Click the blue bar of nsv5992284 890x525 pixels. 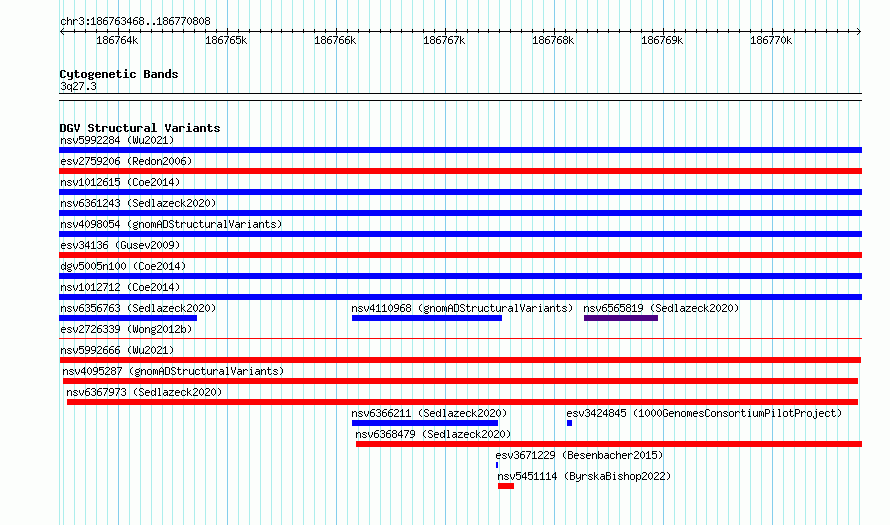coord(460,150)
